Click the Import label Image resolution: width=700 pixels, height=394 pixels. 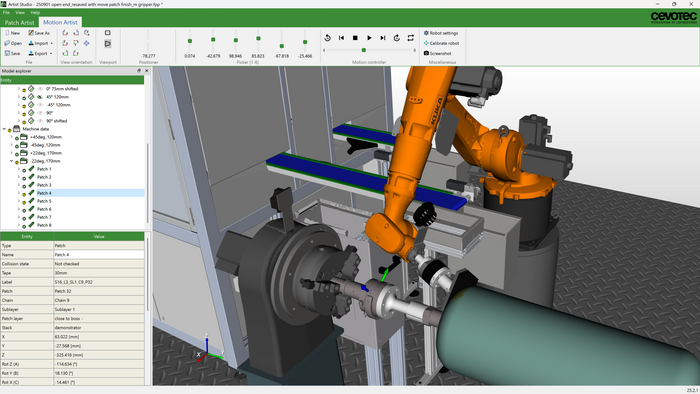(41, 43)
